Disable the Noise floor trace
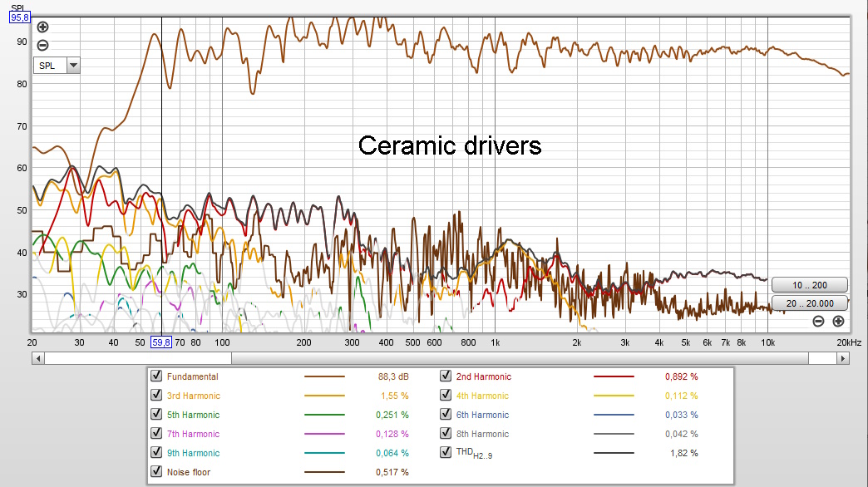 (x=156, y=472)
